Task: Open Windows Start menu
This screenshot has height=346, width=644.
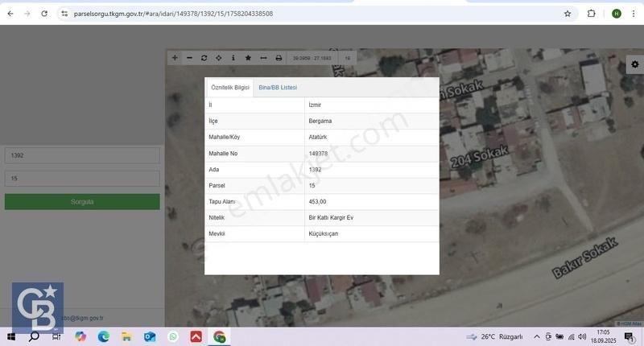Action: 11,336
